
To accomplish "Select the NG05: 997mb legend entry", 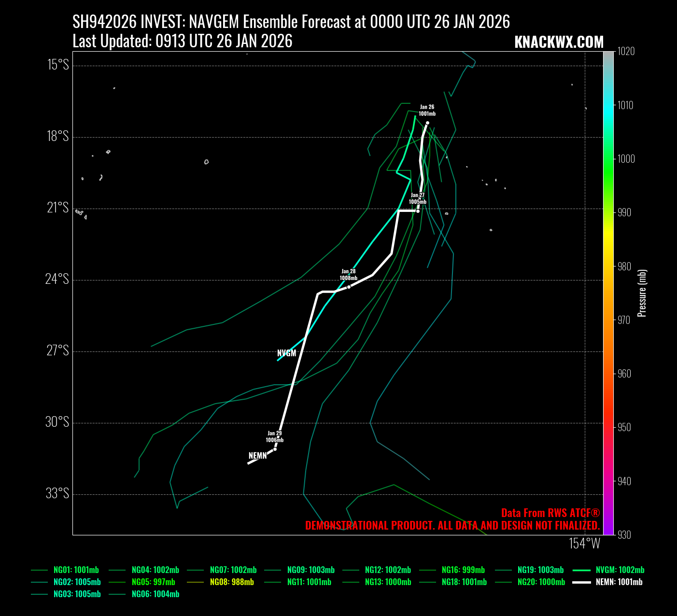I will [x=153, y=582].
